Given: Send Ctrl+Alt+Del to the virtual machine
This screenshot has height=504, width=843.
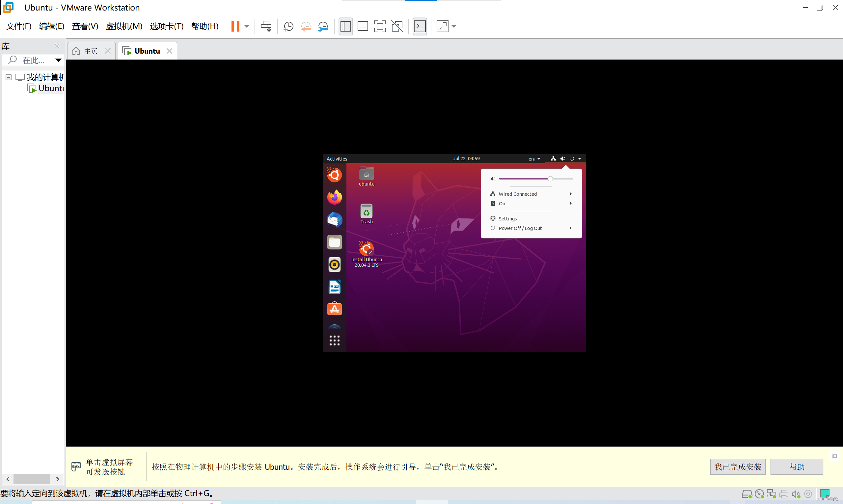Looking at the screenshot, I should click(x=266, y=26).
